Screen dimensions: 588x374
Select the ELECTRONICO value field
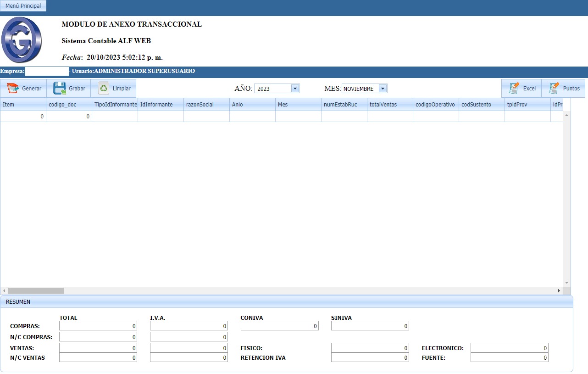(509, 348)
